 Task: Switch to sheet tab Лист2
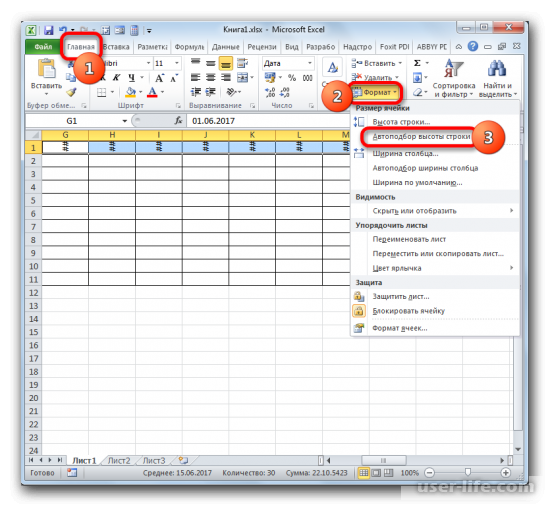pos(119,461)
